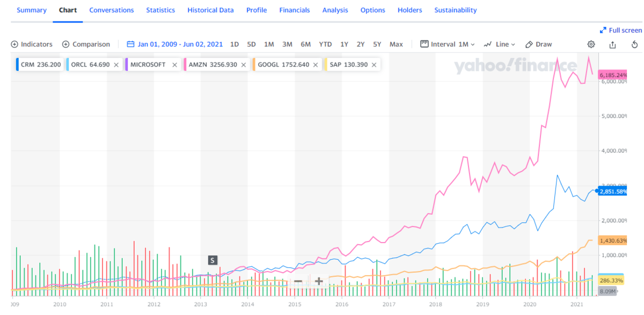Activate the Draw tool
This screenshot has height=315, width=644.
tap(538, 45)
